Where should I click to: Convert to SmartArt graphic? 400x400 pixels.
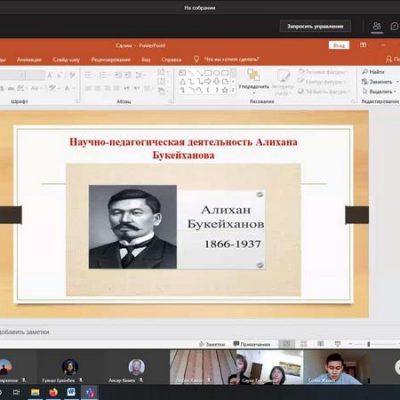tap(162, 91)
